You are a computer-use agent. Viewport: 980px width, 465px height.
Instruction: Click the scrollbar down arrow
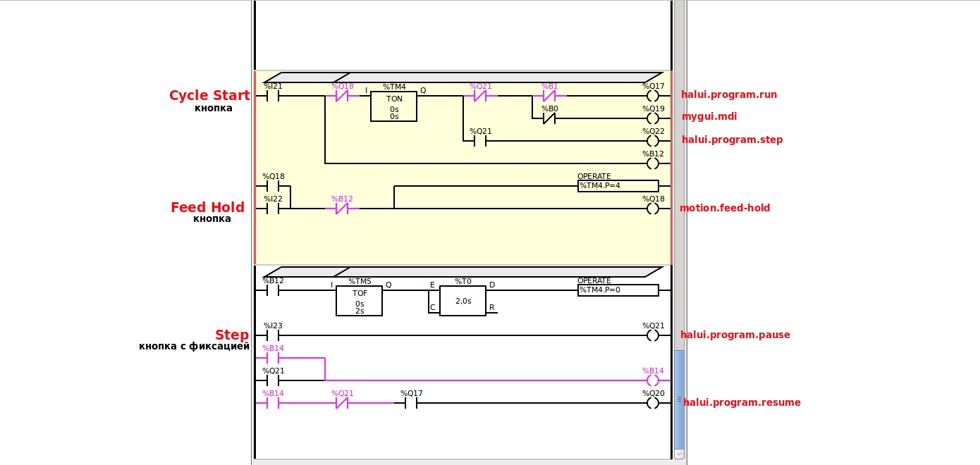[x=680, y=454]
